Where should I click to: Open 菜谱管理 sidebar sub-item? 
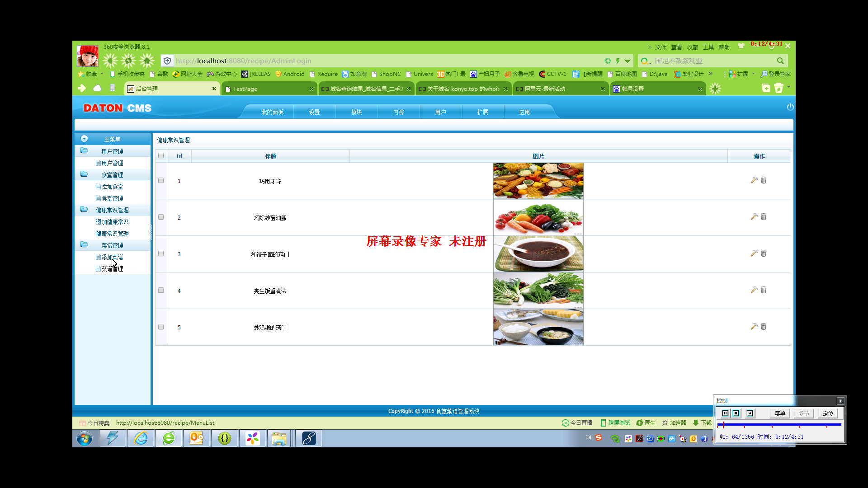coord(112,269)
